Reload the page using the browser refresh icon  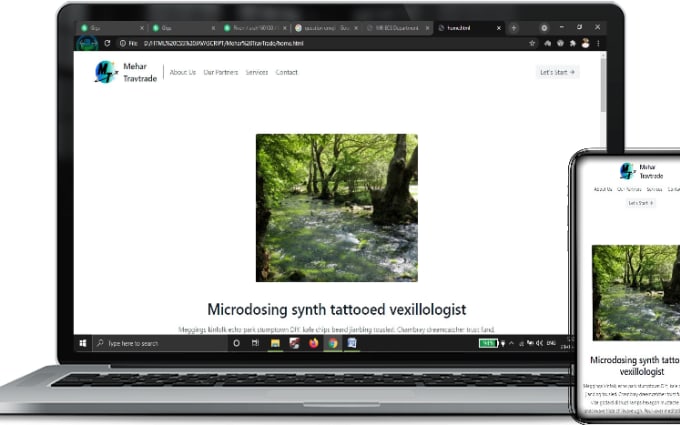click(x=107, y=43)
